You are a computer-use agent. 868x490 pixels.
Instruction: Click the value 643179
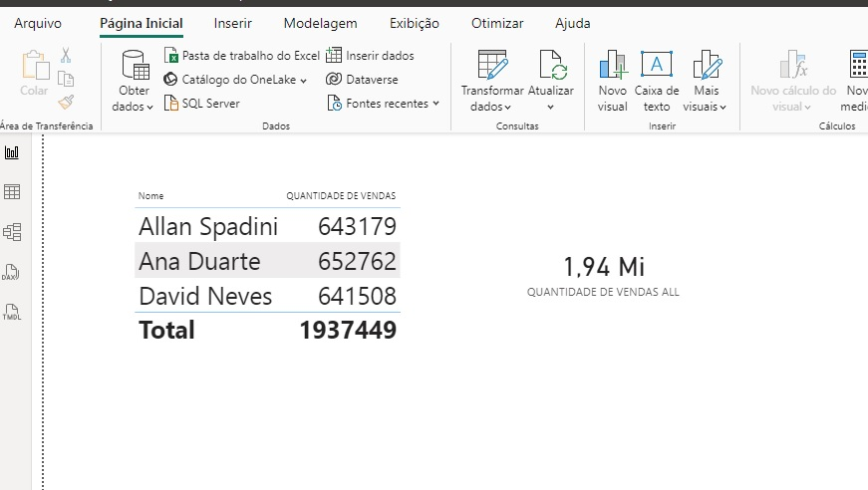tap(357, 227)
